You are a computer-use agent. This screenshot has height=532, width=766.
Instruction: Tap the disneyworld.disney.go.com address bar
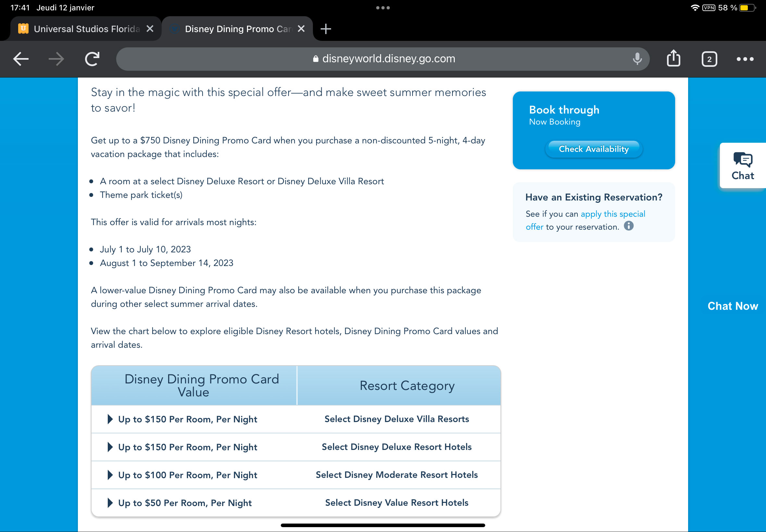point(382,59)
